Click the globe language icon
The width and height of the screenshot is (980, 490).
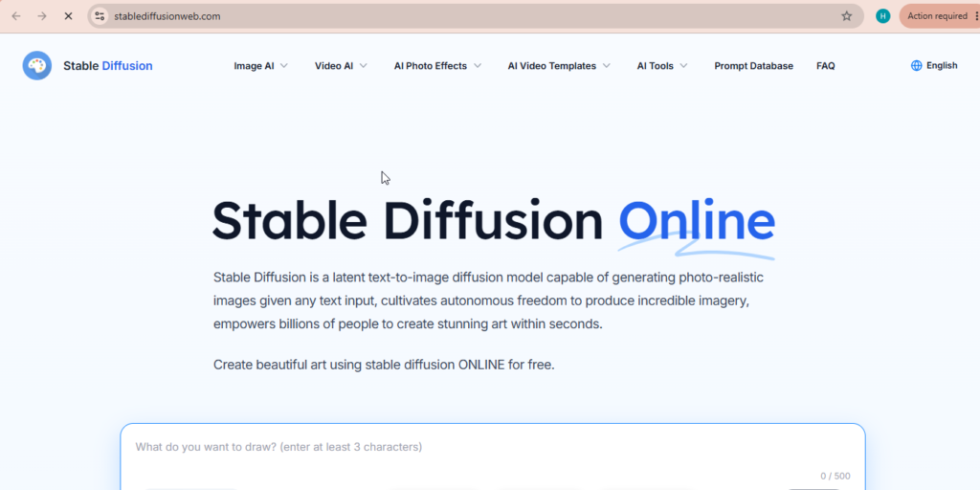(916, 66)
